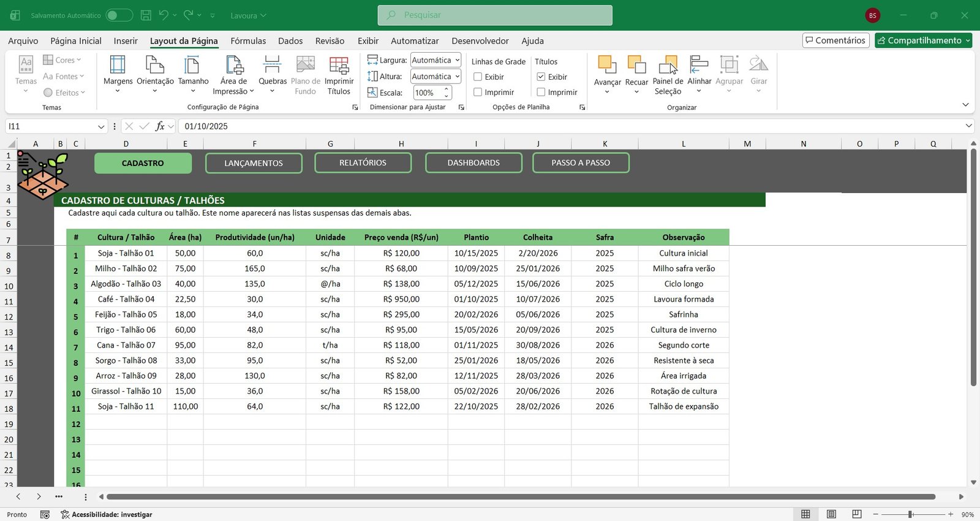980x521 pixels.
Task: Expand the Name Box dropdown arrow
Action: (x=101, y=126)
